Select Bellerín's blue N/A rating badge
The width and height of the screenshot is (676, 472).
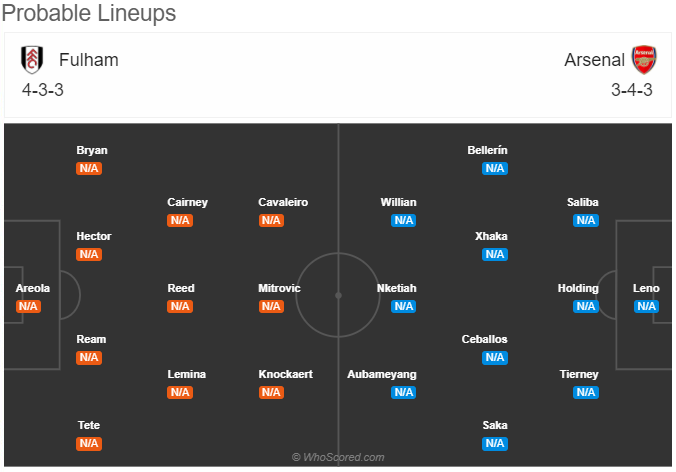(494, 169)
